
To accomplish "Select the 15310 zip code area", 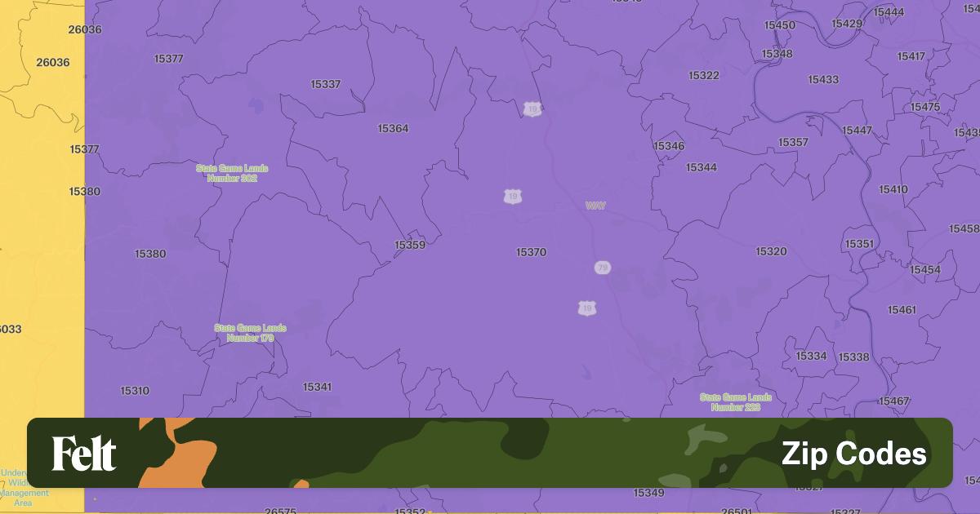I will (x=135, y=391).
